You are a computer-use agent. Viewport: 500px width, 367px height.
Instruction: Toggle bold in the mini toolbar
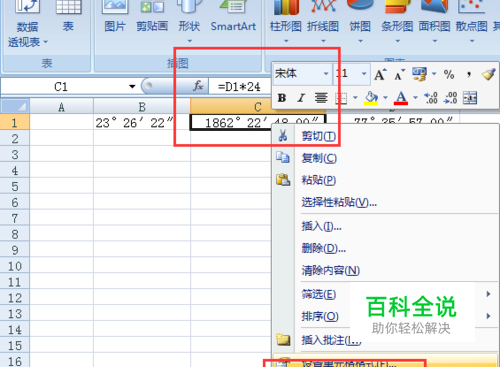coord(282,98)
